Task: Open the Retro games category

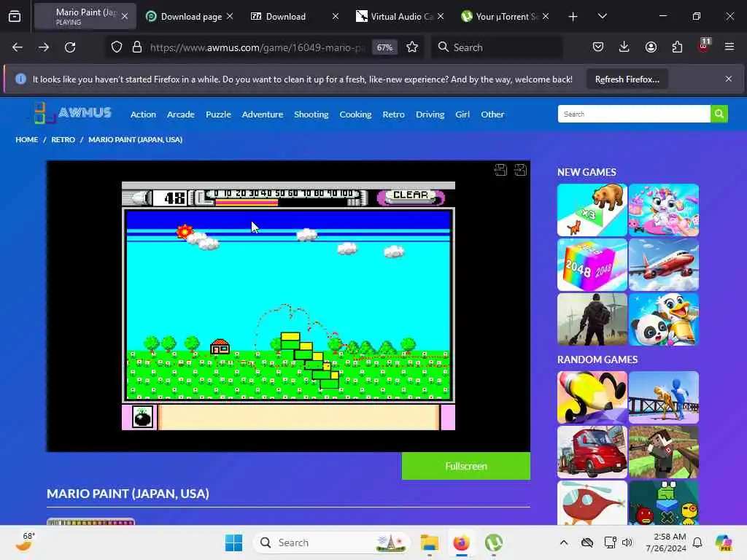Action: pos(393,114)
